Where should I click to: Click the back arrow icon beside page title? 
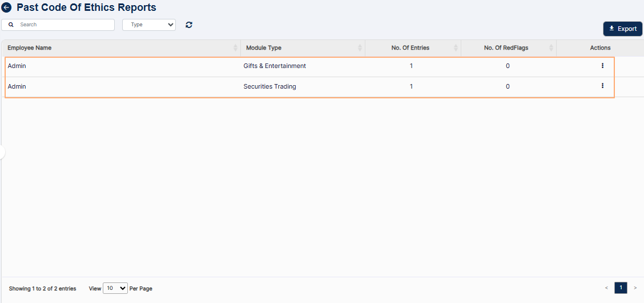(7, 8)
